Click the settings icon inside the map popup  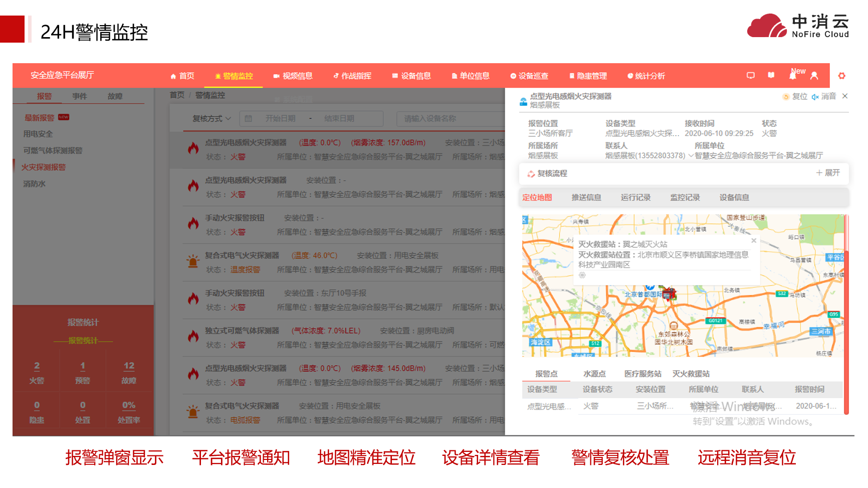pos(582,275)
